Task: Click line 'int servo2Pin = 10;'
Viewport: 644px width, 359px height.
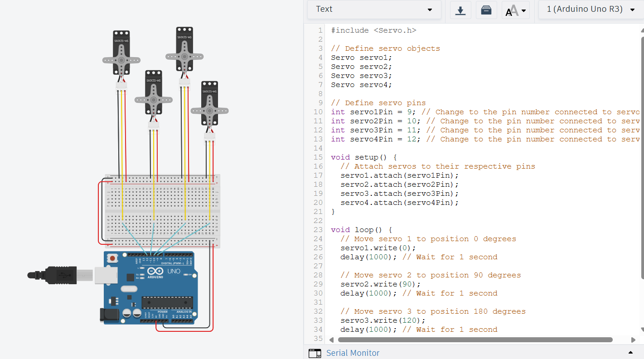Action: (x=376, y=121)
